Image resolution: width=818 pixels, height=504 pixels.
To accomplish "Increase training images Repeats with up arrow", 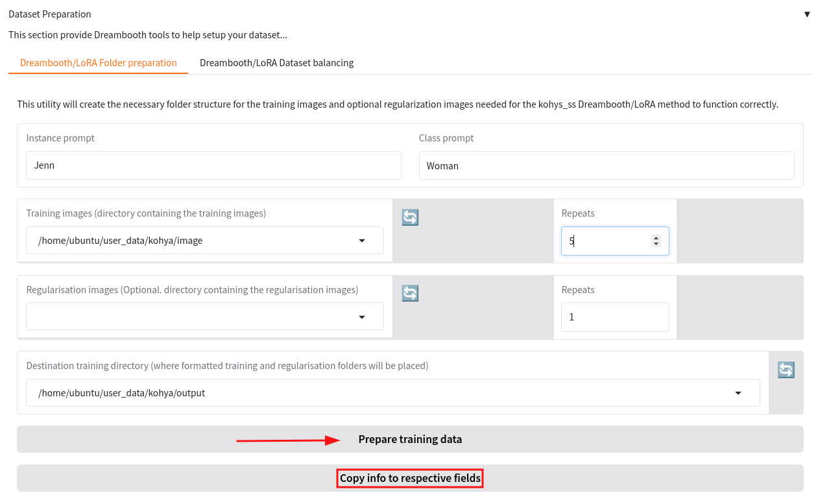I will 656,237.
